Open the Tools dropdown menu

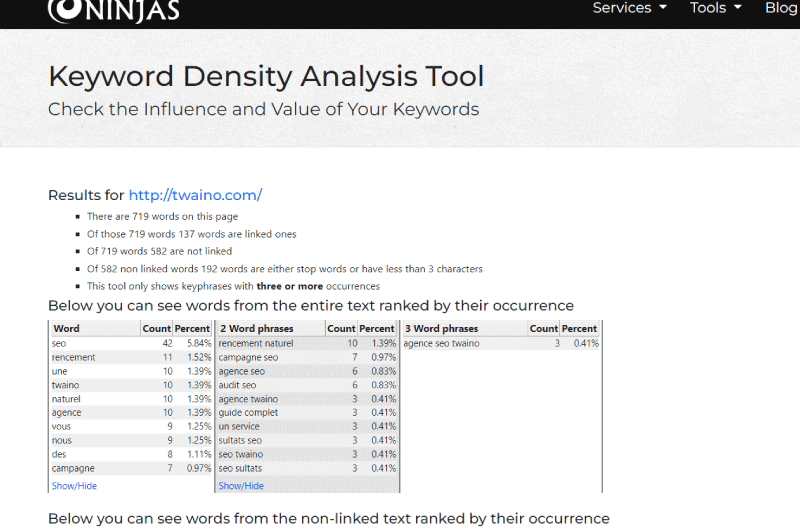tap(715, 8)
